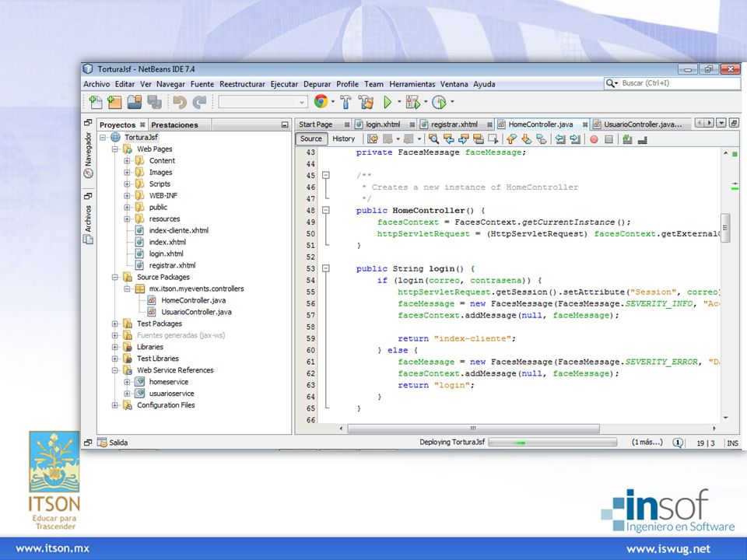Viewport: 747px width, 560px height.
Task: Run the project with the green play icon
Action: tap(388, 101)
